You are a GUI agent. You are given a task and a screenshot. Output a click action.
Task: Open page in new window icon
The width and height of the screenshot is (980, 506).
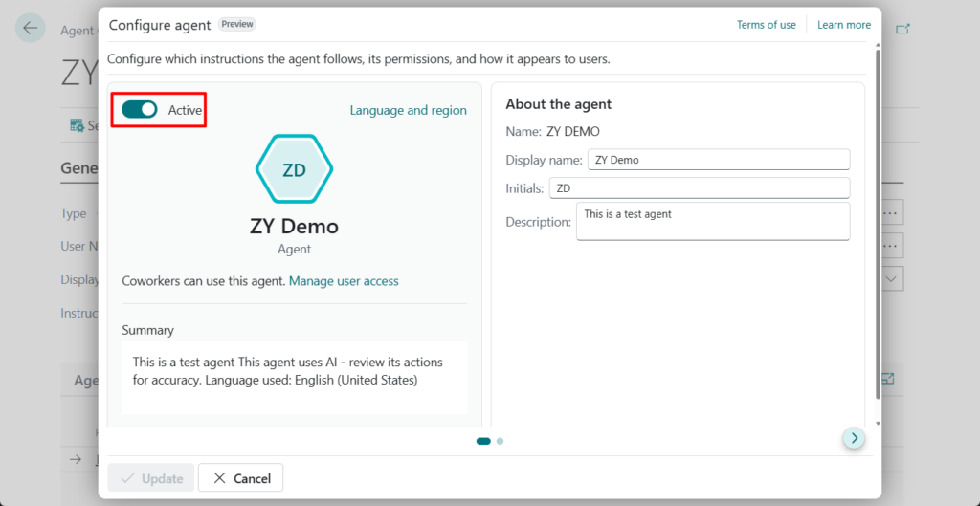tap(902, 29)
